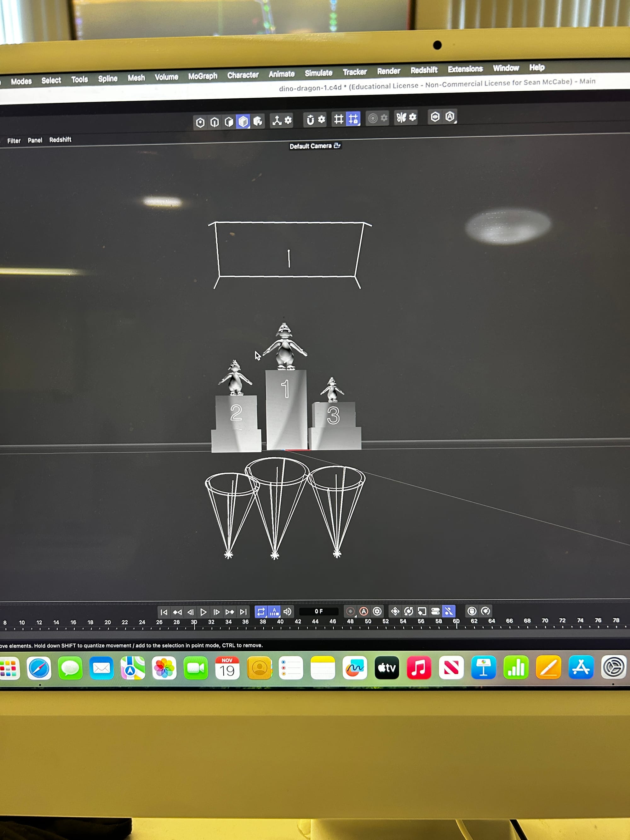Open the symmetry butterfly icon
The image size is (630, 840).
tap(401, 118)
